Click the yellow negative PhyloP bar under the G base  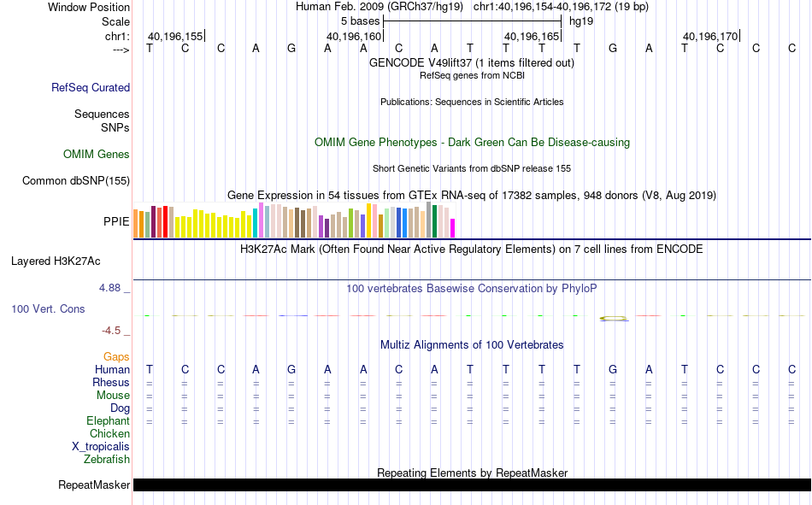[614, 319]
